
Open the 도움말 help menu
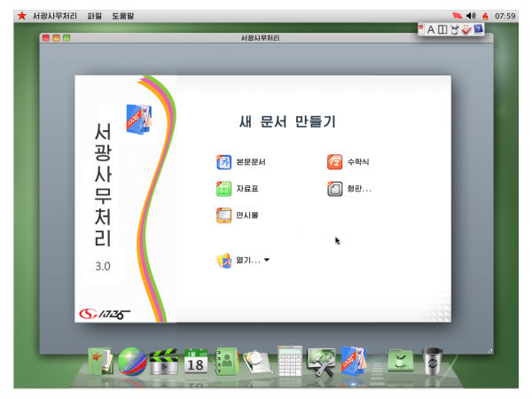pos(123,16)
